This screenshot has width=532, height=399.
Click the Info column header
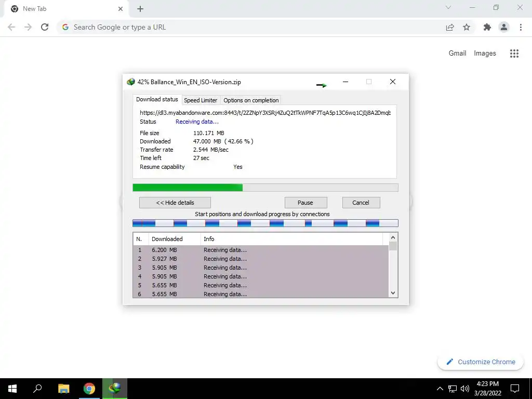[292, 239]
